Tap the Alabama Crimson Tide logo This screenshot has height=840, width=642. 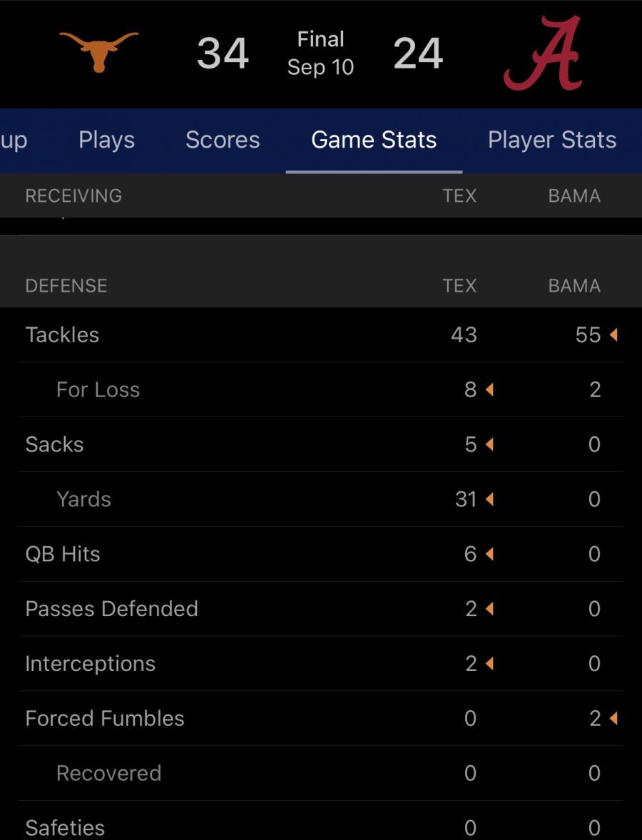point(542,53)
